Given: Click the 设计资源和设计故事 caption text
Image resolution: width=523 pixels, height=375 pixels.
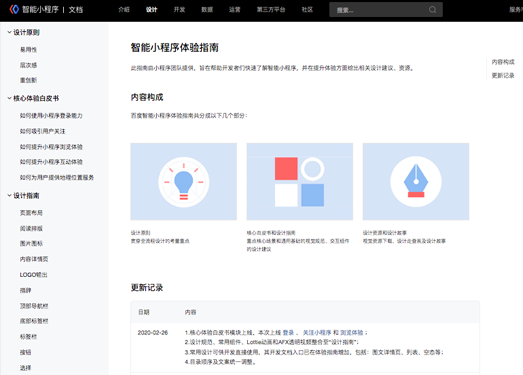Looking at the screenshot, I should click(385, 233).
